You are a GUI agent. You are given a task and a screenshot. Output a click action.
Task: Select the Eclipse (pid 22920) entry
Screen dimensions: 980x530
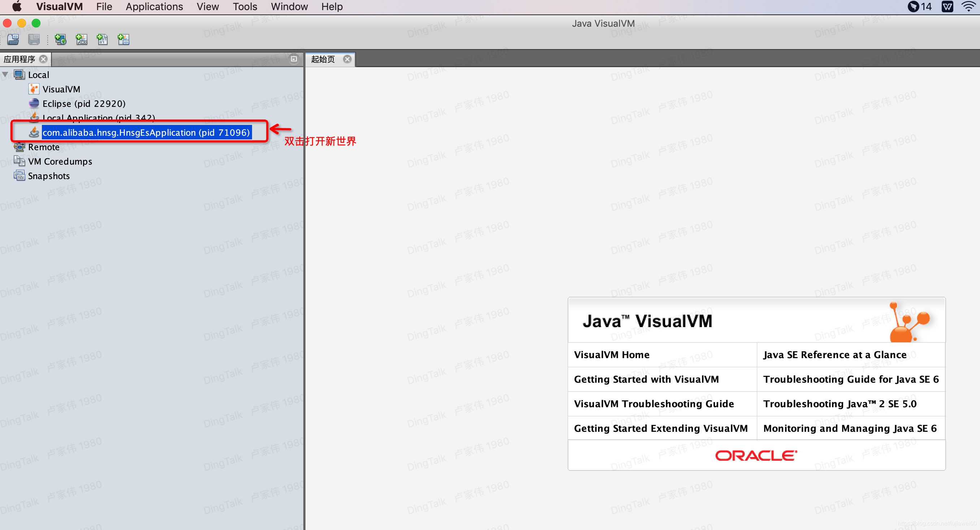coord(84,104)
